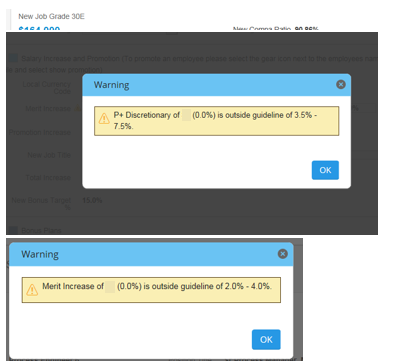Click the Merit Increase field label
Viewport: 396px width, 364px height.
click(x=48, y=109)
